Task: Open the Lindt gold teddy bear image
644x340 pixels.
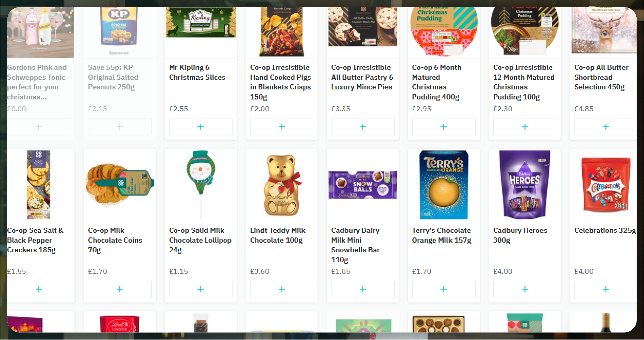Action: (x=282, y=185)
